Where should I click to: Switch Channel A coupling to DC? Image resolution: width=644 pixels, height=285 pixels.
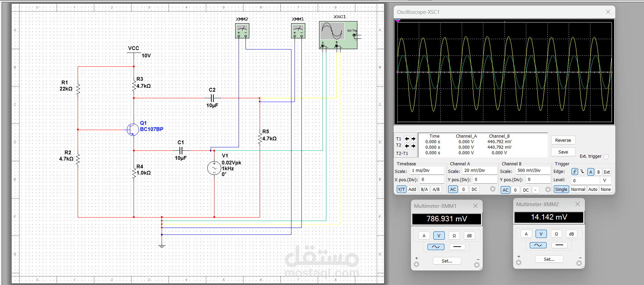(x=474, y=189)
